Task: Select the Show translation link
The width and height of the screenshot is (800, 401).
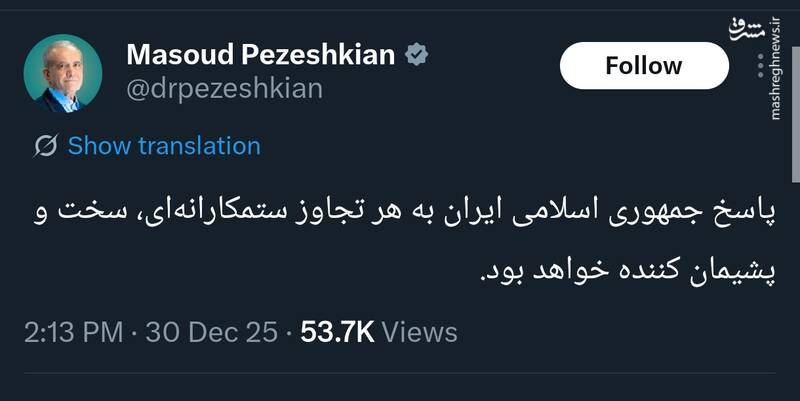Action: [164, 146]
